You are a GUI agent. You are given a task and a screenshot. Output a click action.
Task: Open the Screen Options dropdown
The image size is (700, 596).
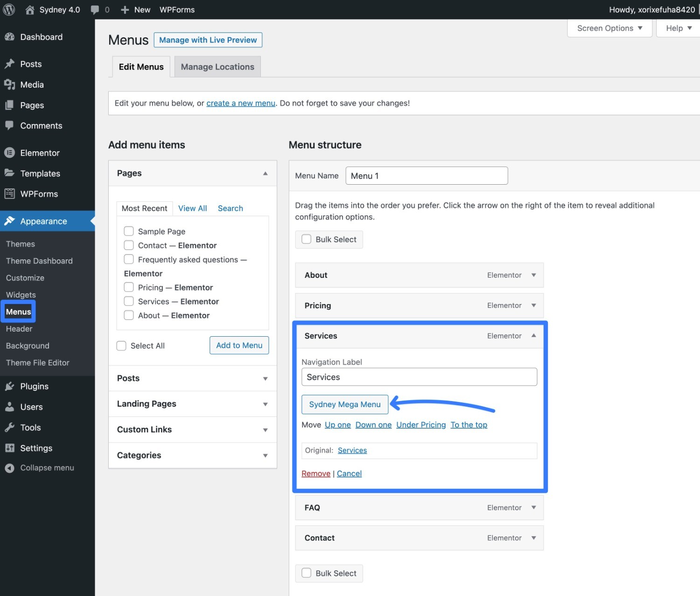(609, 28)
